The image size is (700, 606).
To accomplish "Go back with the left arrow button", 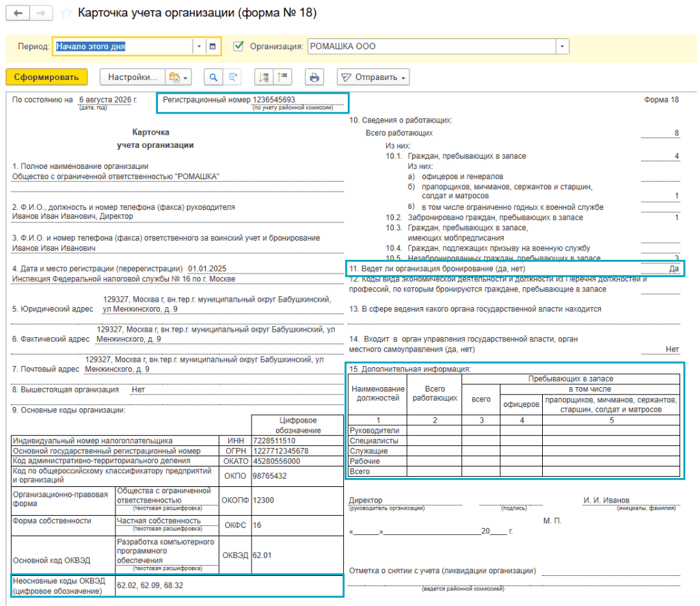I will pyautogui.click(x=18, y=13).
